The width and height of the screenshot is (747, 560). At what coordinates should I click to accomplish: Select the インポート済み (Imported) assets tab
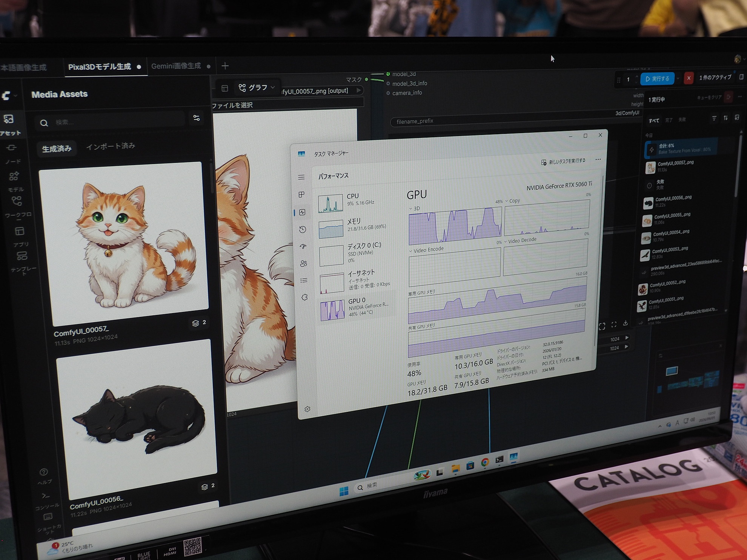click(111, 146)
